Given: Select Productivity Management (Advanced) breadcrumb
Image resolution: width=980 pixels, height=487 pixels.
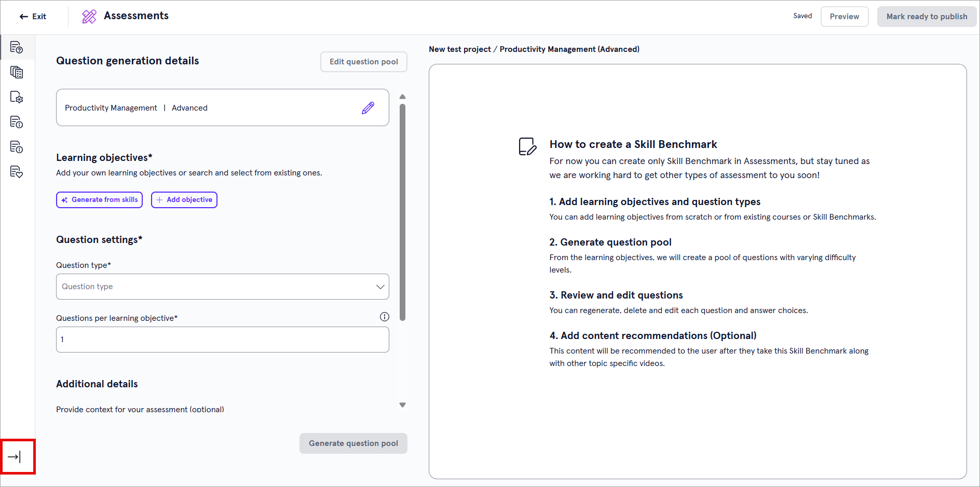Looking at the screenshot, I should click(569, 49).
